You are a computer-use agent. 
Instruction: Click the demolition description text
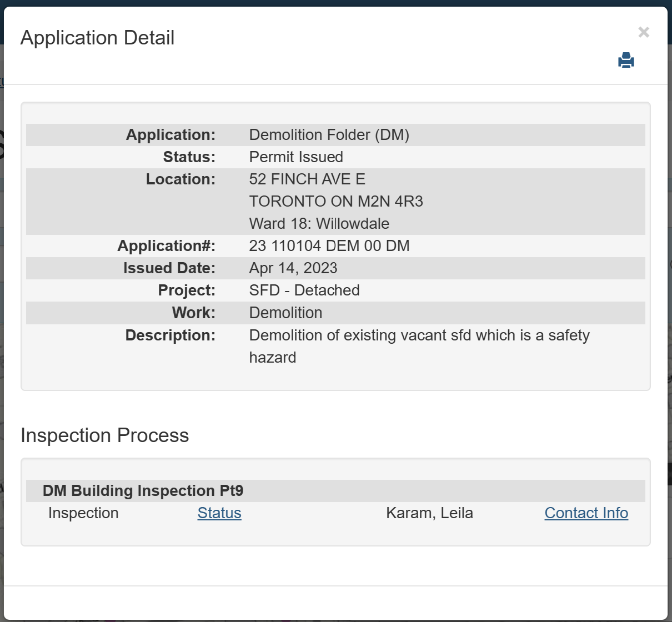point(419,335)
